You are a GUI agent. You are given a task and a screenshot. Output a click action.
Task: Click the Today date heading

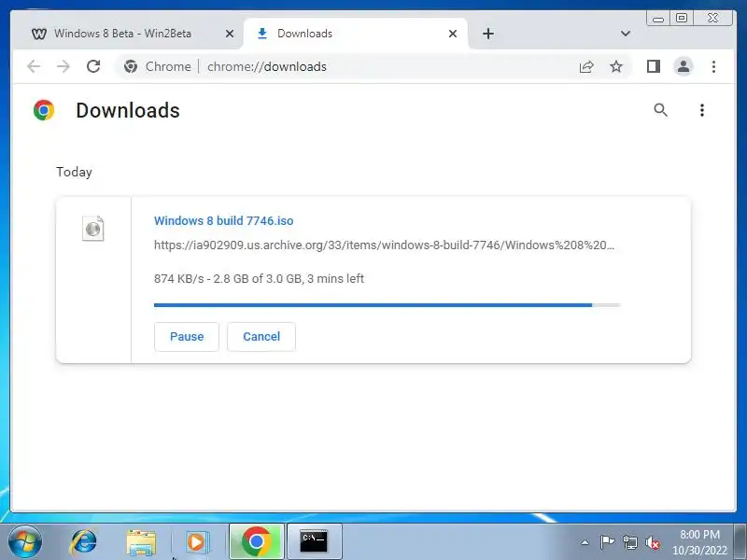pos(74,172)
